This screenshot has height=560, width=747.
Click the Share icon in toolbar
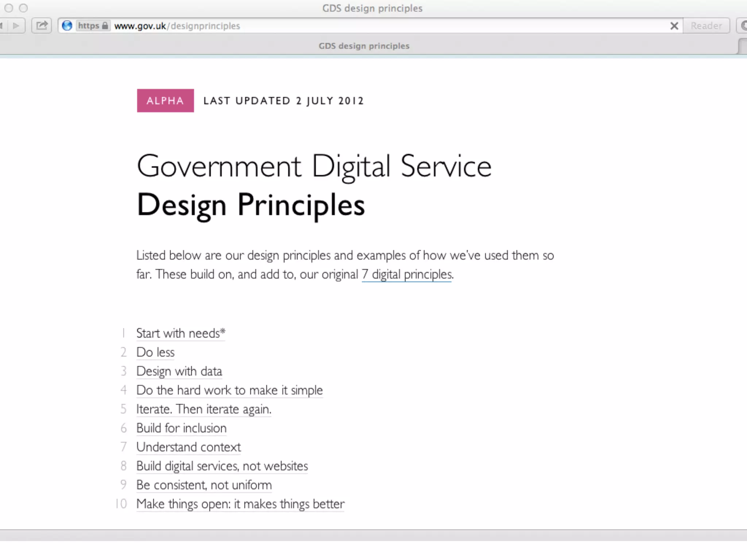(42, 26)
